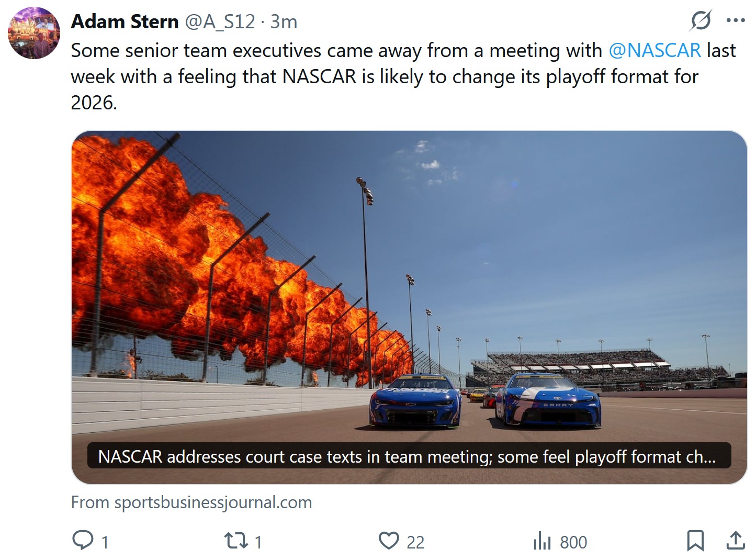Viewport: 756px width, 560px height.
Task: Click the 800 views count
Action: point(573,542)
